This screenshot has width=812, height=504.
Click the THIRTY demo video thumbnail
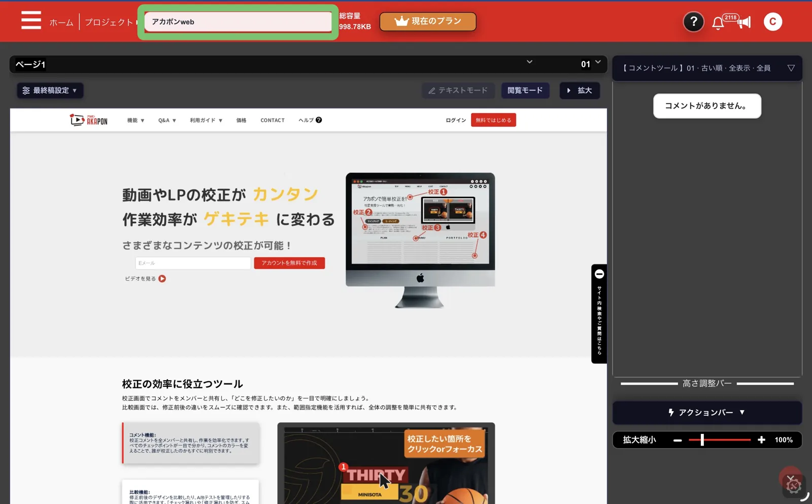pos(386,463)
